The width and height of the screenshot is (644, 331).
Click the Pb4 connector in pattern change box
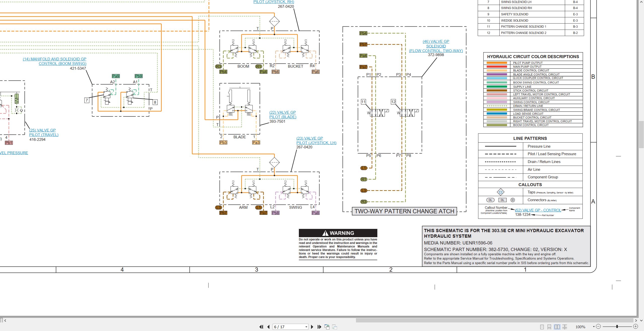click(x=363, y=33)
